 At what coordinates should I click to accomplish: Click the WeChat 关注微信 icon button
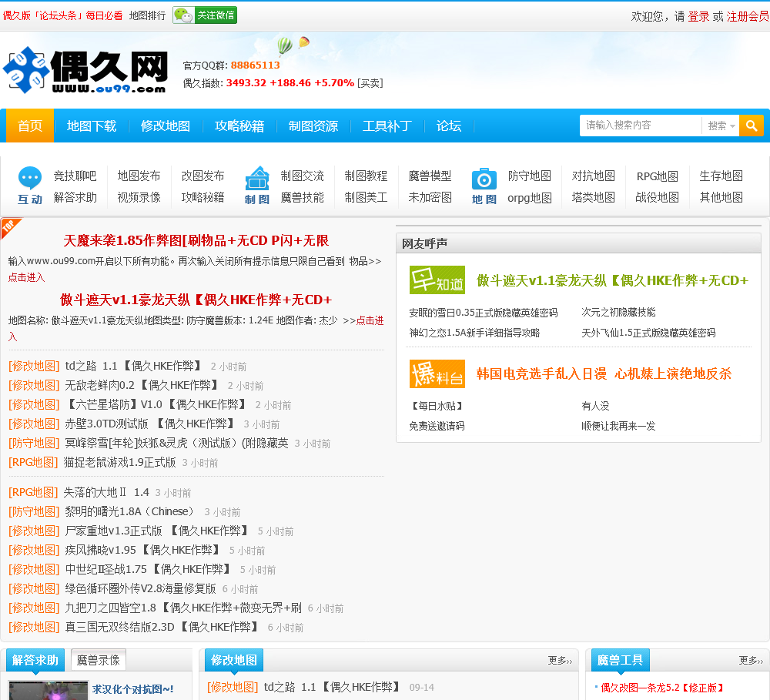[x=205, y=15]
